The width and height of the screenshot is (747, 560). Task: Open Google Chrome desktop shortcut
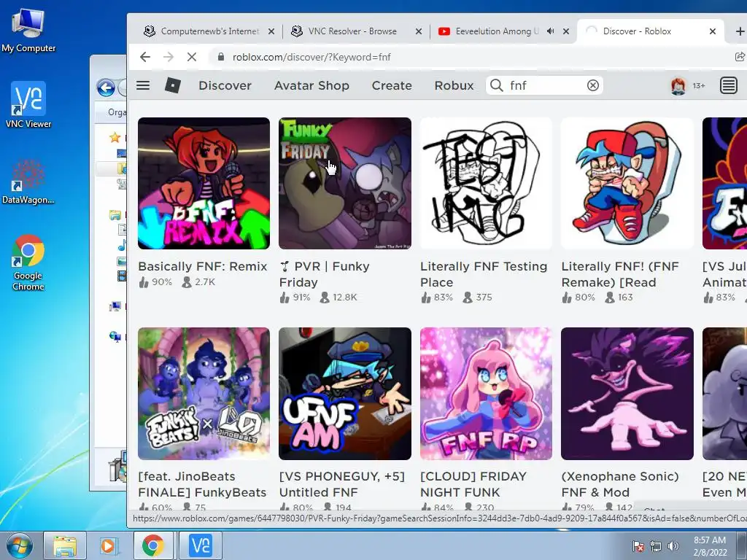(x=28, y=262)
